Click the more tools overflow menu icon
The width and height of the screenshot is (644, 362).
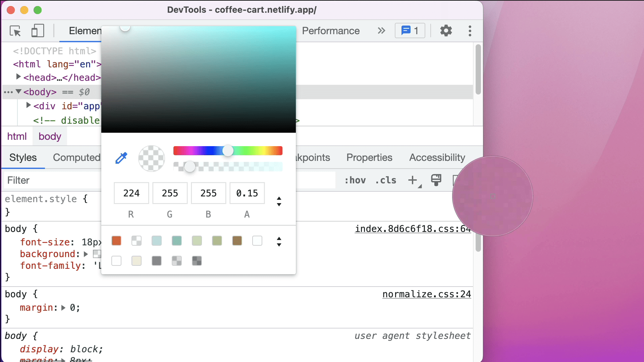click(470, 31)
